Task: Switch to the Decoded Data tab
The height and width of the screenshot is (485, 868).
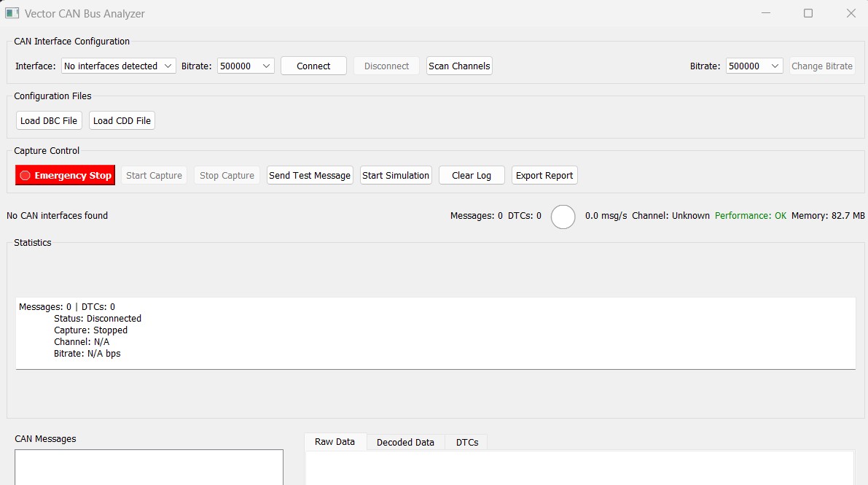Action: pos(405,443)
